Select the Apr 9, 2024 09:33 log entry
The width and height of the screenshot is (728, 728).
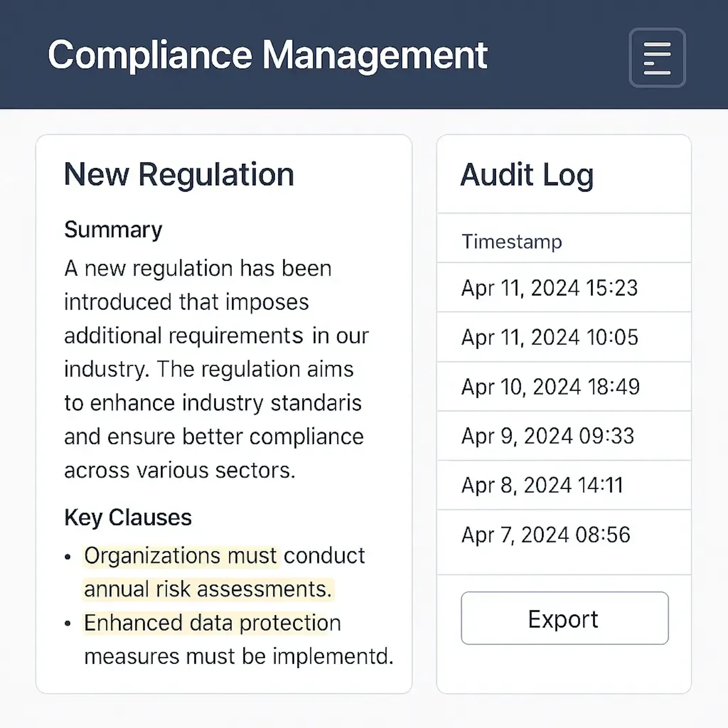click(x=547, y=436)
